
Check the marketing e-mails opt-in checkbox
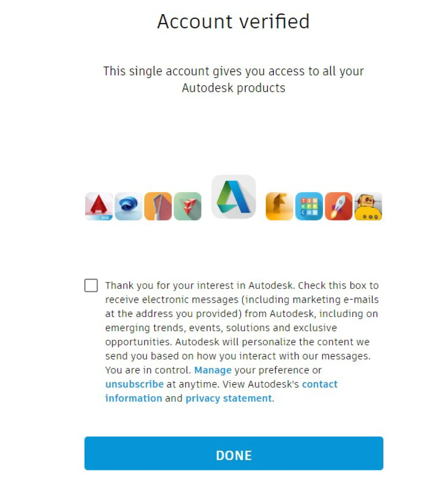91,285
